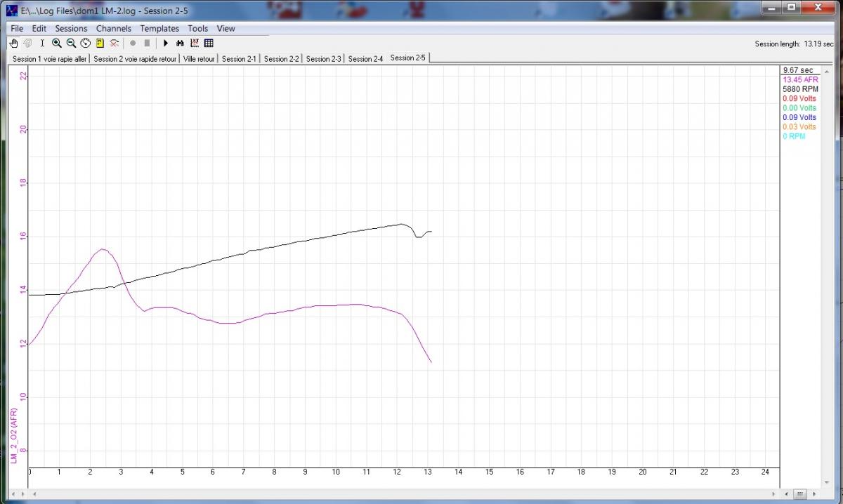Click the red cross-out toolbar icon
The width and height of the screenshot is (843, 504).
(x=114, y=43)
